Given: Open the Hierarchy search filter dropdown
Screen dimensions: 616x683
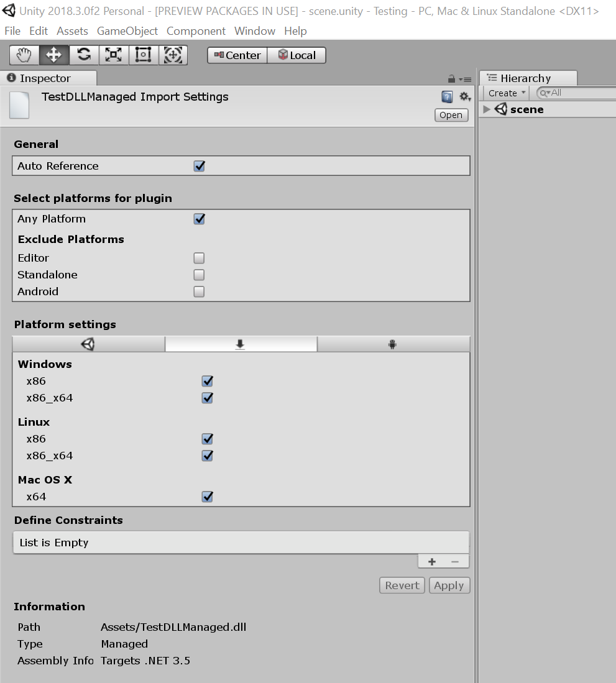Looking at the screenshot, I should pos(545,93).
